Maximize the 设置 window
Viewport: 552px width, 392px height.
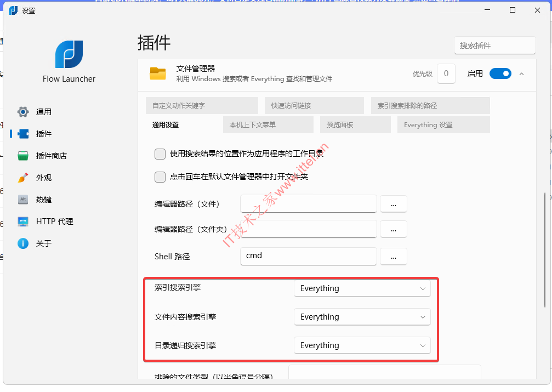(513, 10)
